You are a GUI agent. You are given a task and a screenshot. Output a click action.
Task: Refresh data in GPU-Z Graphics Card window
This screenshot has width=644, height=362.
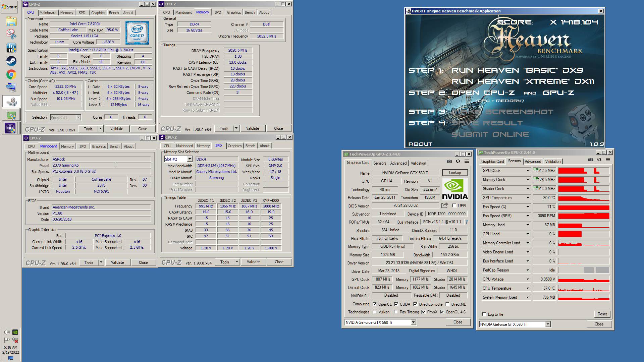click(x=458, y=162)
